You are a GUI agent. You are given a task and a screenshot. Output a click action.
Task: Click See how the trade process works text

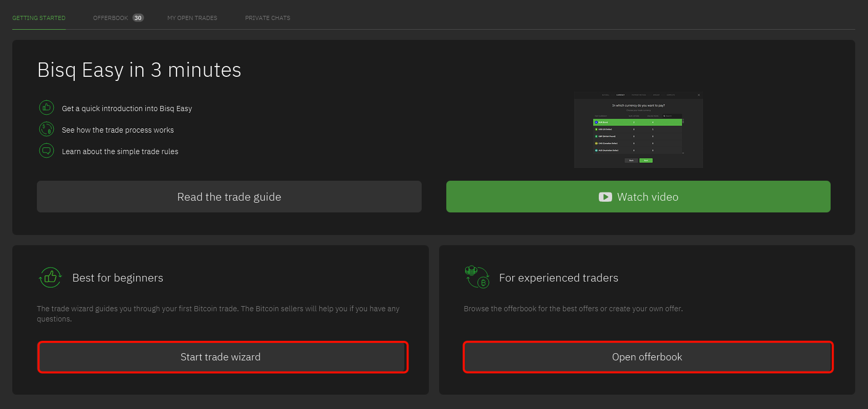click(x=118, y=130)
